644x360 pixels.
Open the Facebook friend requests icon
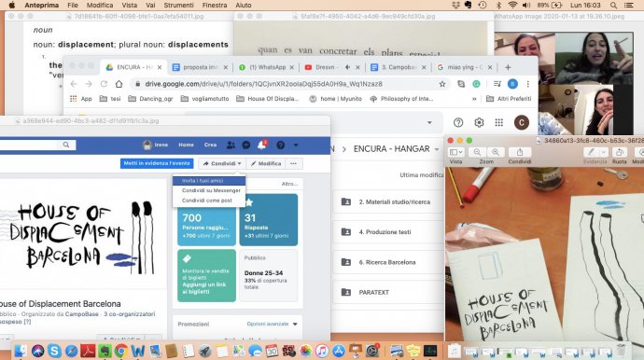[x=231, y=145]
